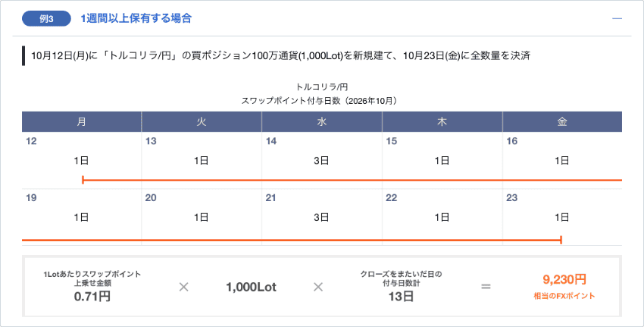Click the 水 column header
This screenshot has width=644, height=327.
click(321, 121)
